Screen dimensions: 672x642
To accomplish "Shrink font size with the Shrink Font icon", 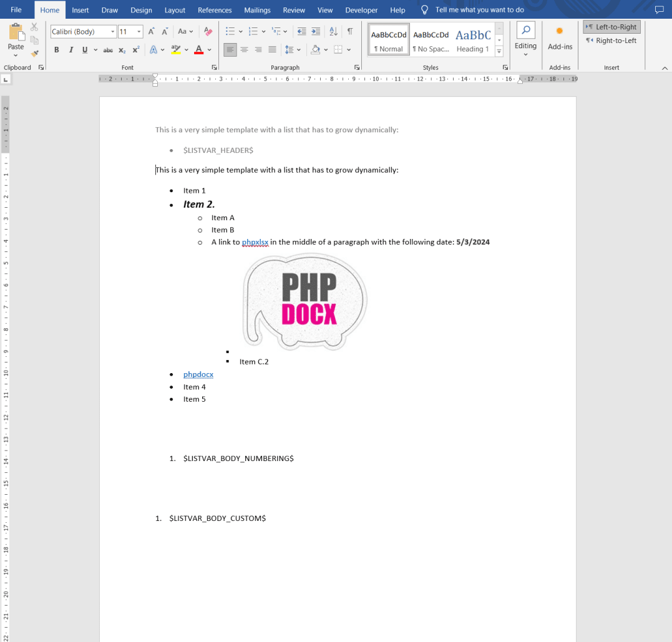I will pos(165,31).
